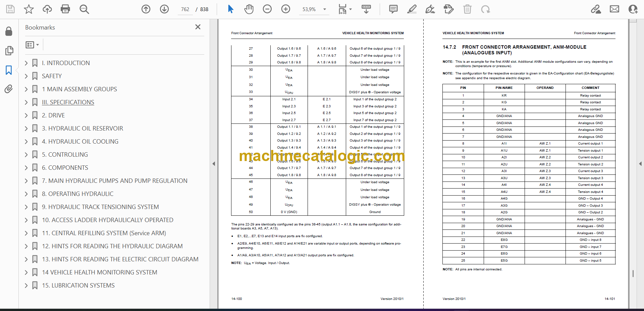This screenshot has height=311, width=644.
Task: Close the Bookmarks panel
Action: click(x=198, y=27)
